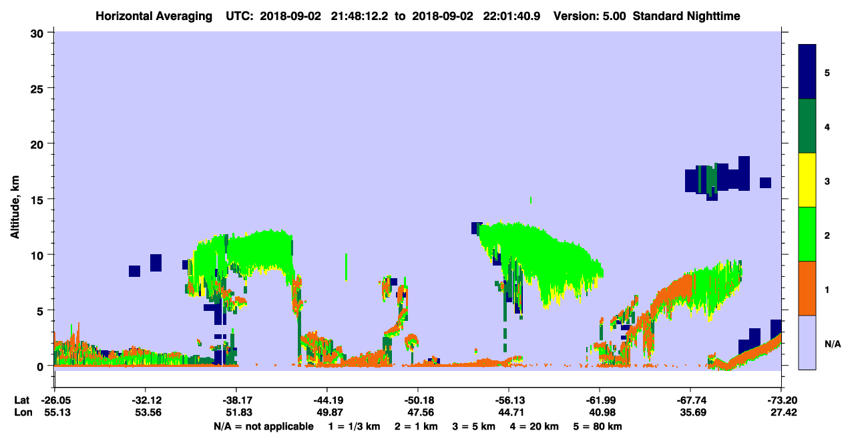Click the bright green level 2 color swatch
The height and width of the screenshot is (445, 868).
click(x=807, y=234)
